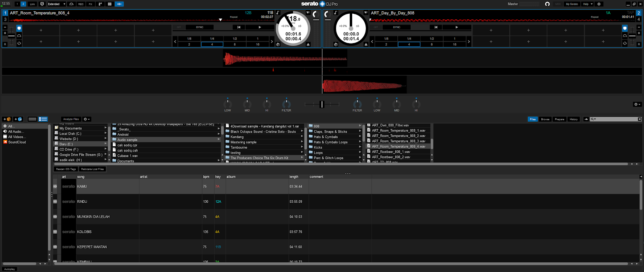Jump to previous track on the right deck
644x272 pixels.
coord(436,27)
